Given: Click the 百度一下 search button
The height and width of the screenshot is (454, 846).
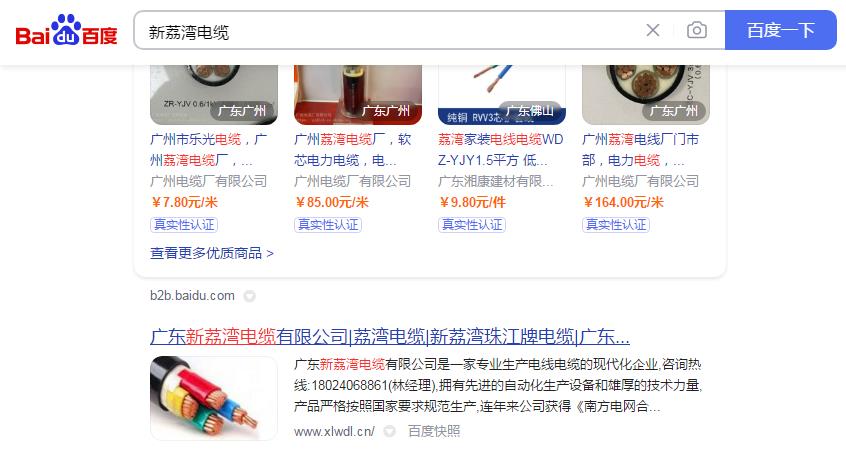Looking at the screenshot, I should coord(780,30).
